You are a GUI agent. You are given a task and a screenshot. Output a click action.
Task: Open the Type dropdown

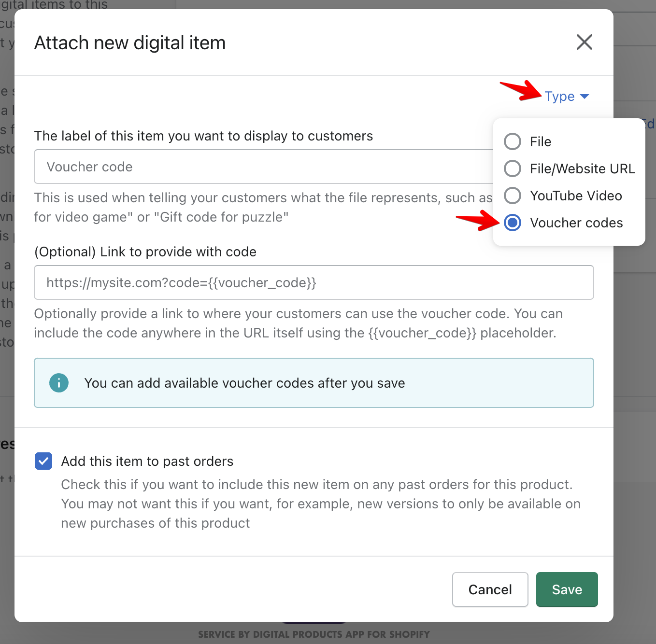click(560, 96)
